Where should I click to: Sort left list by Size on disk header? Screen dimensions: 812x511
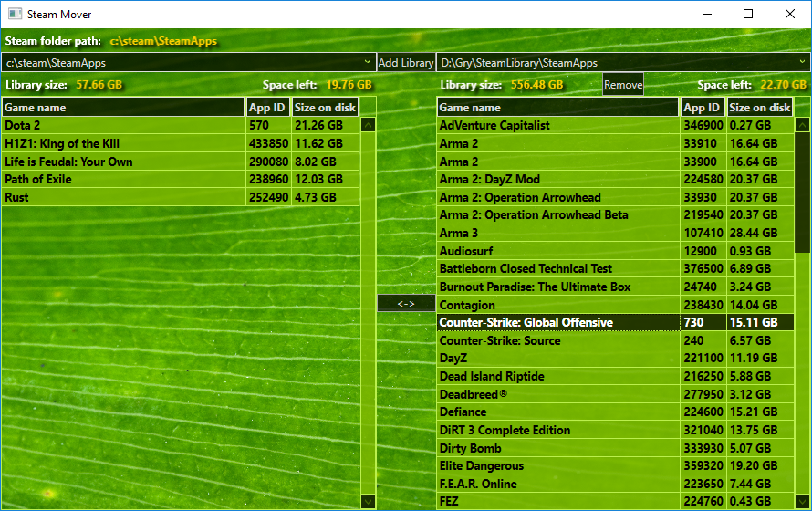325,107
